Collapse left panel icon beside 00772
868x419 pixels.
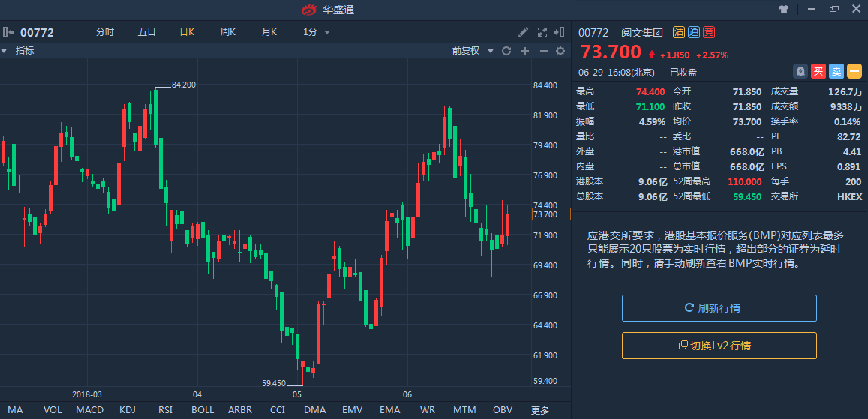pyautogui.click(x=8, y=32)
